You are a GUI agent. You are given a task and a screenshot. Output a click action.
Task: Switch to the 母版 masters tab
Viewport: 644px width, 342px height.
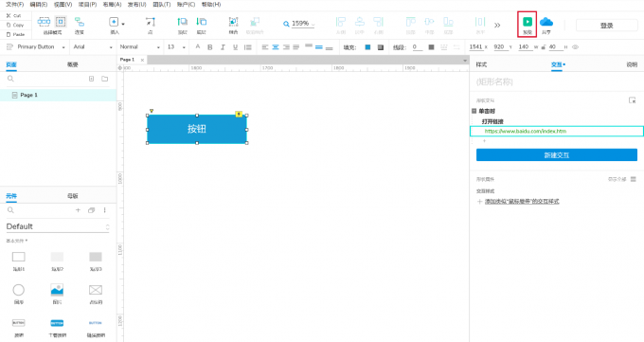coord(73,196)
